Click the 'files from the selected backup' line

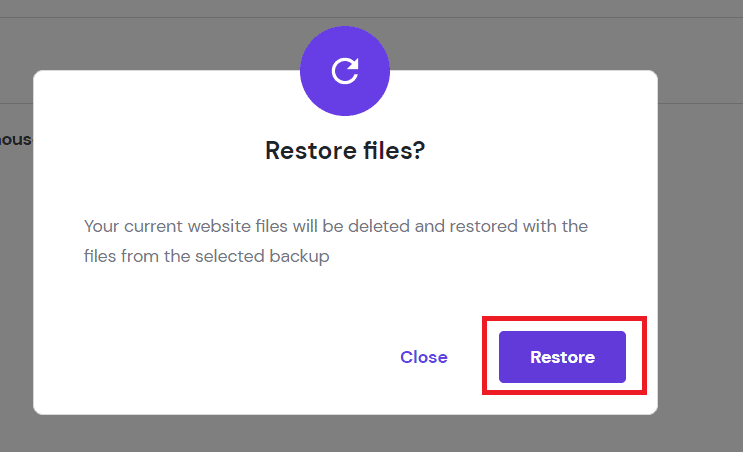207,256
